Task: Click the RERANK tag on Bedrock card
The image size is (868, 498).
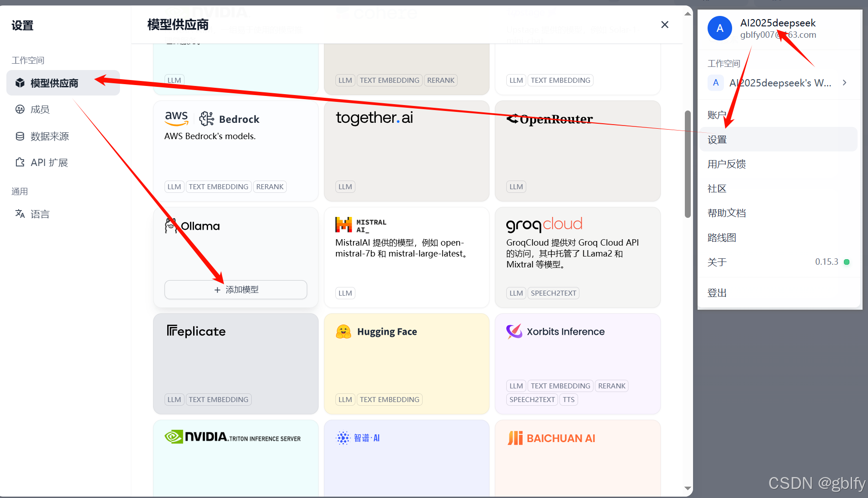Action: (x=270, y=186)
